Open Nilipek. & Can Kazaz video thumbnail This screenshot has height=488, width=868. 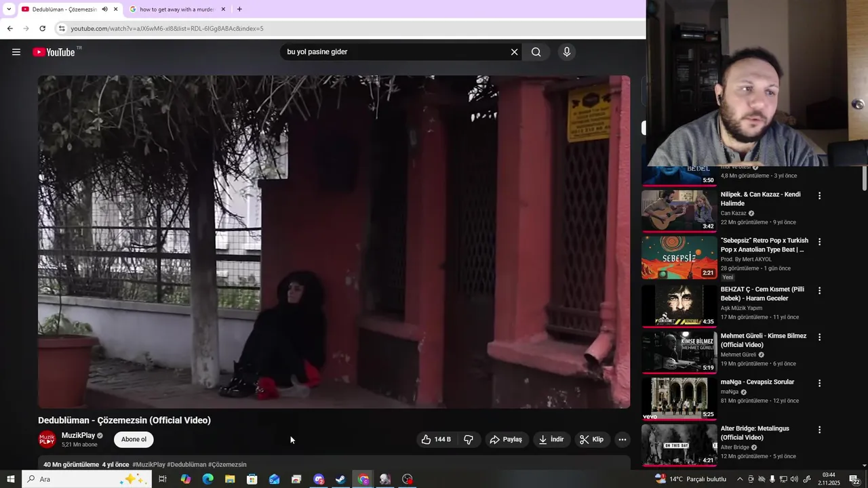[679, 211]
